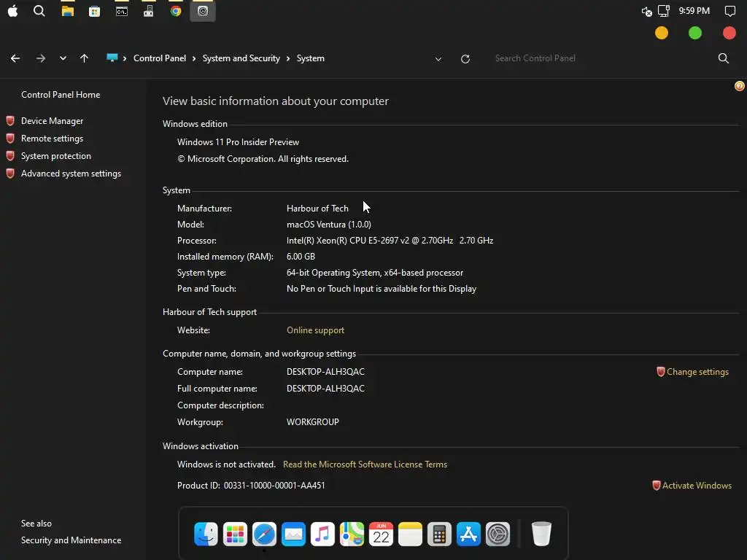The width and height of the screenshot is (747, 560).
Task: Select the DESKTOP-ALH3QAC computer name value
Action: (325, 371)
